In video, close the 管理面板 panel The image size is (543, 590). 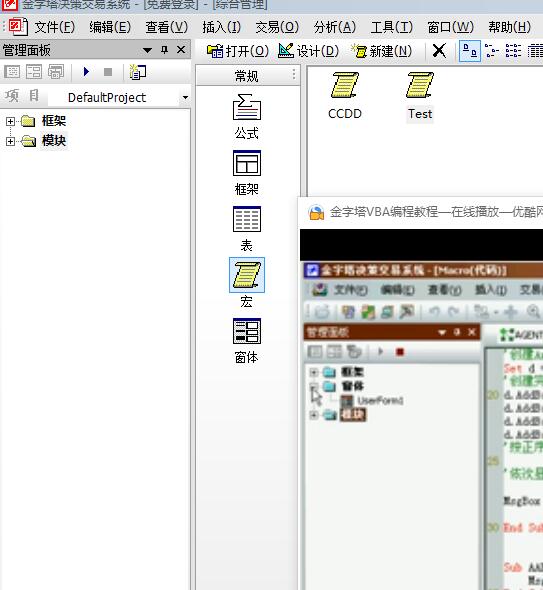(x=472, y=332)
